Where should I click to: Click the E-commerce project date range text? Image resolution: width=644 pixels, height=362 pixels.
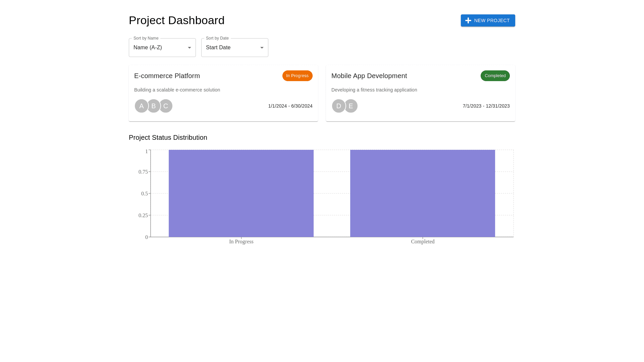290,106
